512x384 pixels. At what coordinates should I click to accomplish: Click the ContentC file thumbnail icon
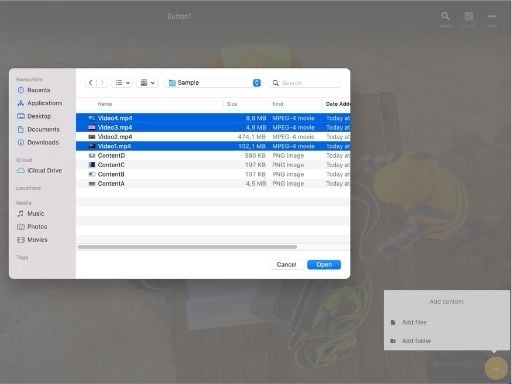tap(92, 165)
